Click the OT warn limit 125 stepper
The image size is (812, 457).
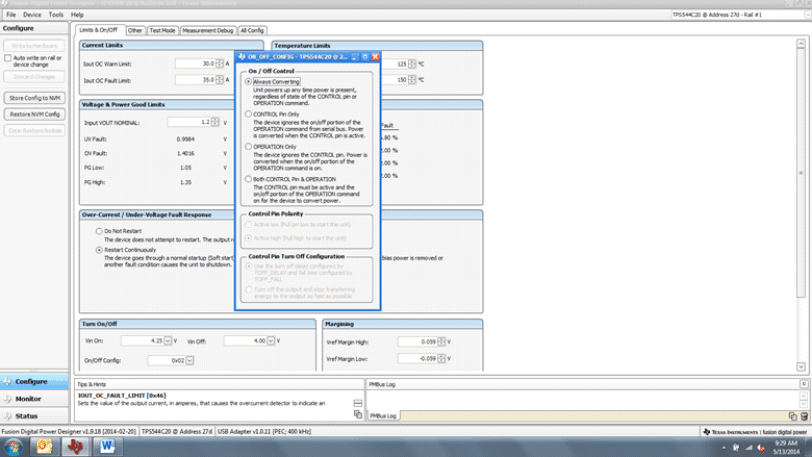coord(412,64)
